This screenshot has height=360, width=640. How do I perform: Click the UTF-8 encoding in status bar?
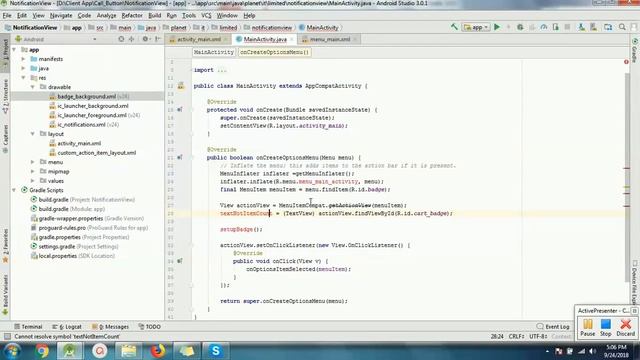[x=538, y=336]
